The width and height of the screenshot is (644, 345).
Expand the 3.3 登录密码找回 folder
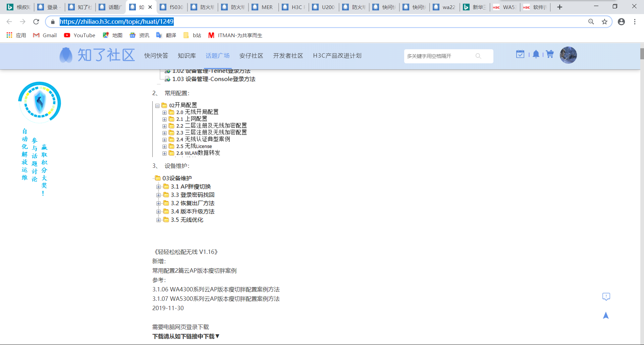click(158, 195)
